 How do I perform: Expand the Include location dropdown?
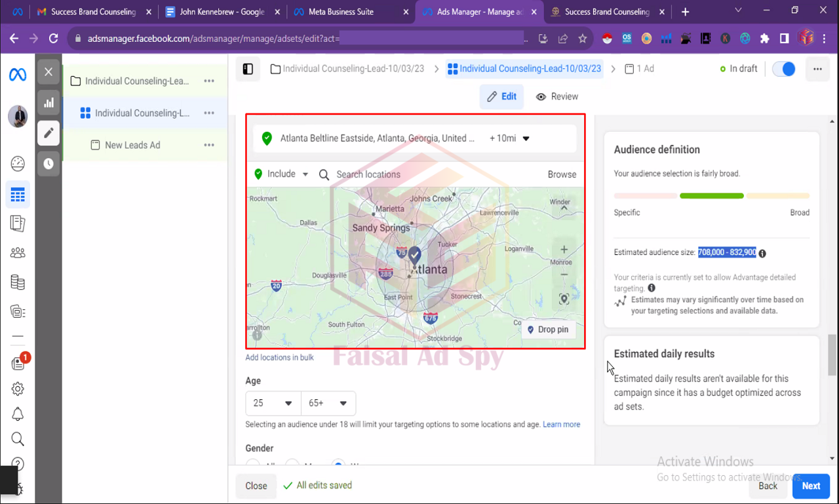coord(281,174)
